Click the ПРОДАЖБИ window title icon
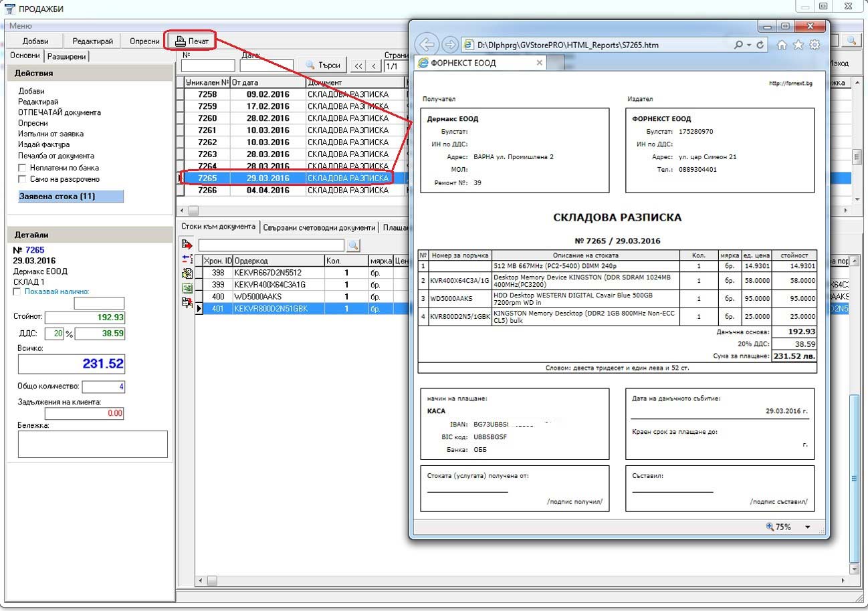 point(10,8)
